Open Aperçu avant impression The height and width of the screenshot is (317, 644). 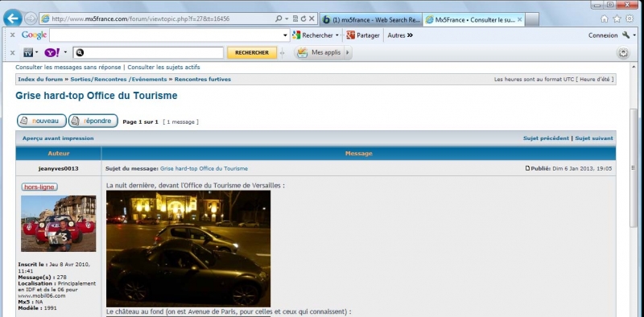[58, 138]
